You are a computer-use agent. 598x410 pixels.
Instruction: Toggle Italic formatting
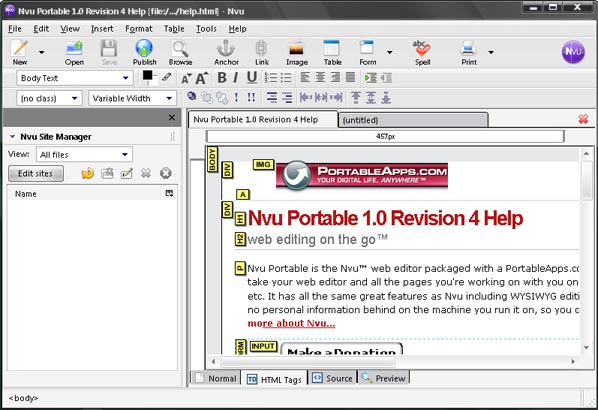click(236, 77)
